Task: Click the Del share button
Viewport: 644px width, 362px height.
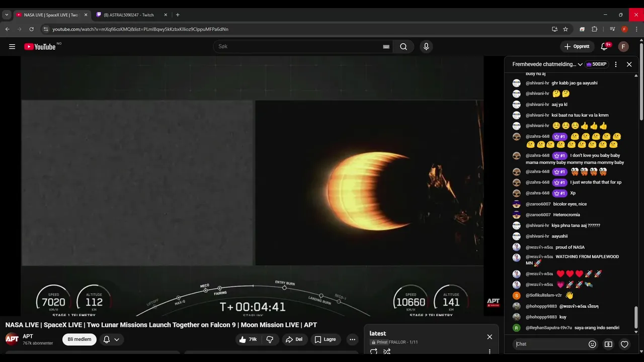Action: pos(294,339)
